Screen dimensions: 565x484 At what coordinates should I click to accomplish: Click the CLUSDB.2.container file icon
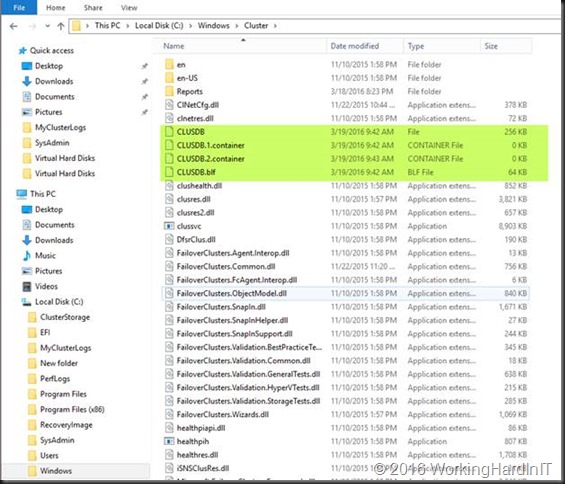click(x=169, y=159)
